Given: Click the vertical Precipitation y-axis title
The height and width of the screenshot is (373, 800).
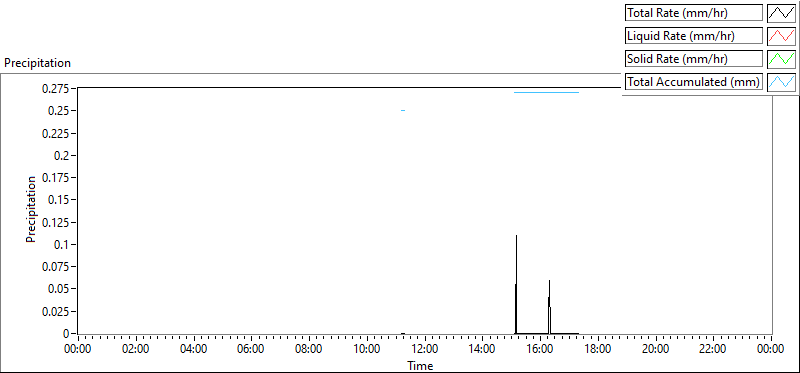Looking at the screenshot, I should point(31,209).
